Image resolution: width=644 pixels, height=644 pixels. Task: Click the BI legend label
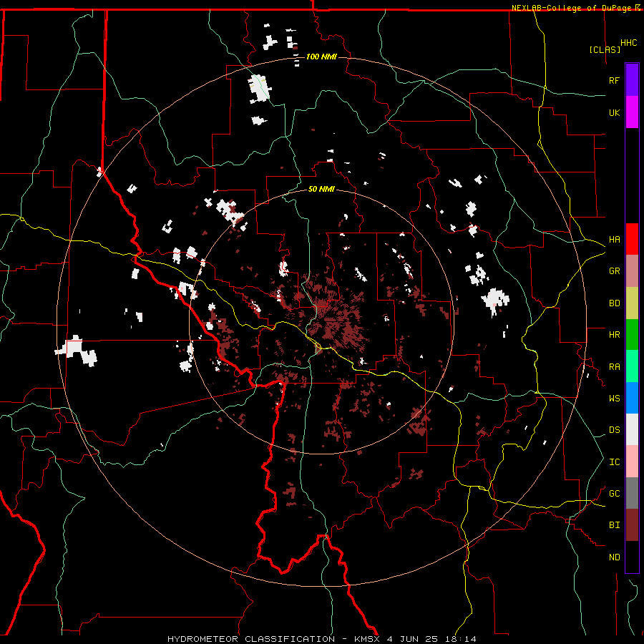(614, 525)
